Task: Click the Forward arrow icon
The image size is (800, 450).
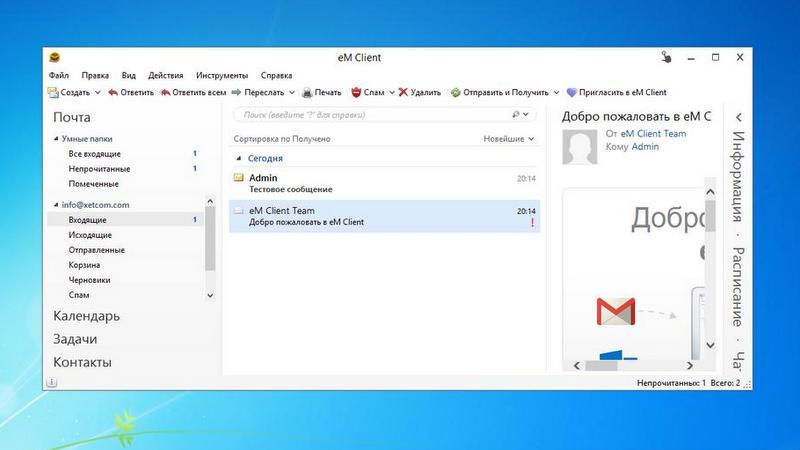Action: (x=236, y=92)
